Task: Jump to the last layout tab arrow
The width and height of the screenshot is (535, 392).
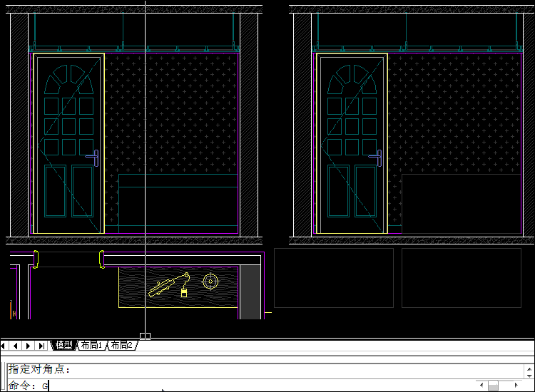Action: (41, 346)
